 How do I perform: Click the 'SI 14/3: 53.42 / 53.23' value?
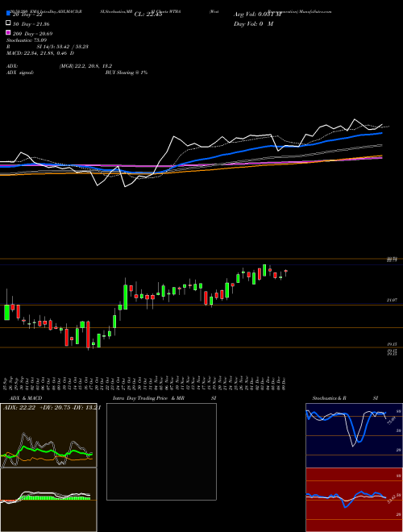coord(63,47)
